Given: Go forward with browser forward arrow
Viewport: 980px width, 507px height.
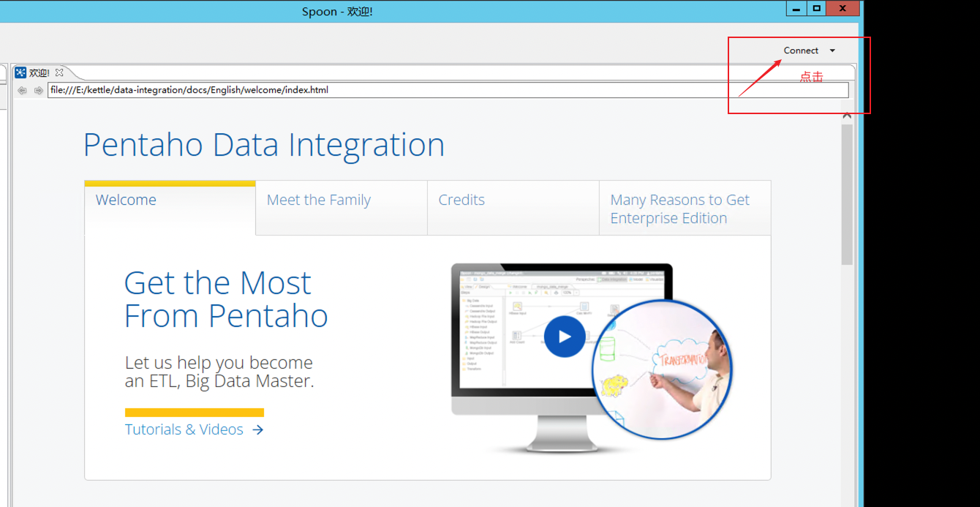Looking at the screenshot, I should [x=39, y=90].
